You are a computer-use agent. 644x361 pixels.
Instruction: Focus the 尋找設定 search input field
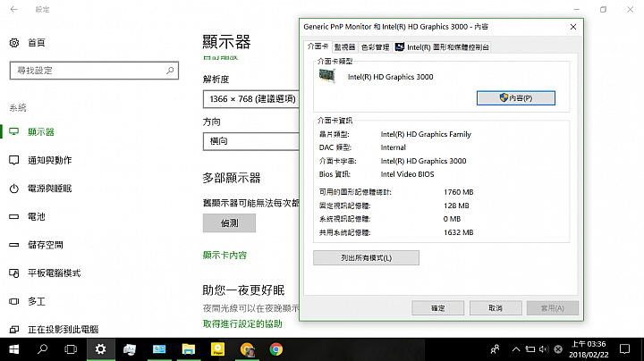(94, 71)
